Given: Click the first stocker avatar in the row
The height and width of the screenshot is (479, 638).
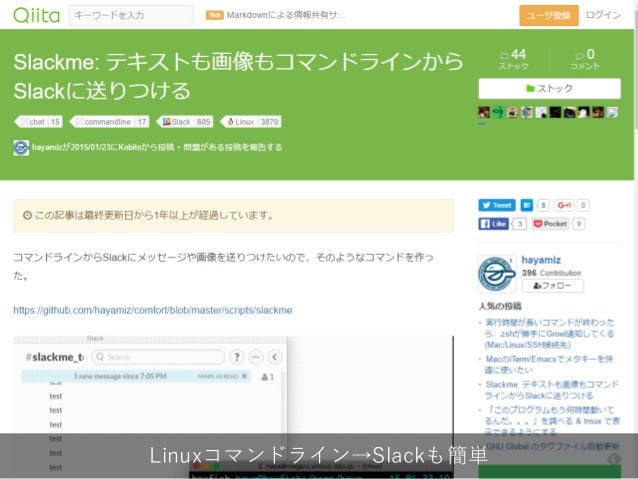Looking at the screenshot, I should 484,112.
